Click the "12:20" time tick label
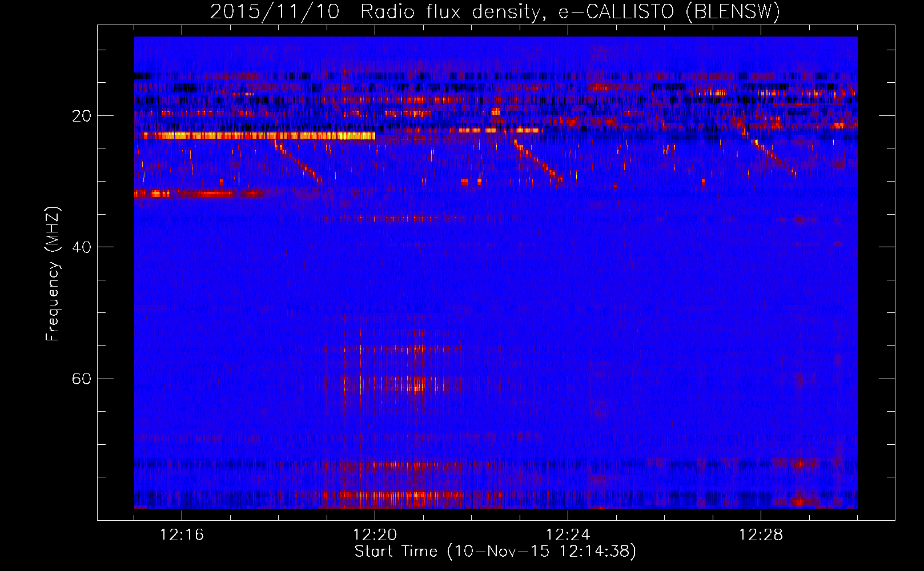Image resolution: width=924 pixels, height=571 pixels. (375, 535)
